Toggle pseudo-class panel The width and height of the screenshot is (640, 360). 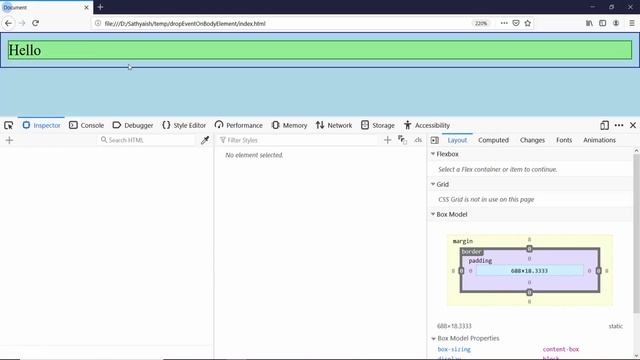402,140
